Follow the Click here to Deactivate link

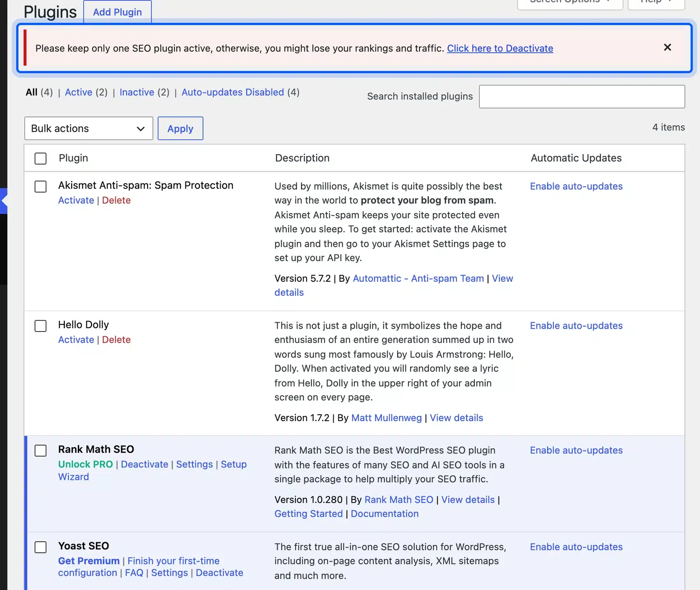(x=500, y=48)
